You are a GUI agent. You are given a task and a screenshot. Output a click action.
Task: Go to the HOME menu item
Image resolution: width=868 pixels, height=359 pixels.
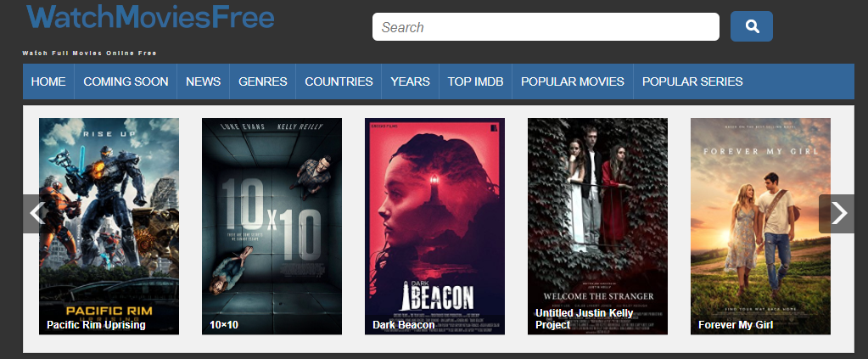click(x=48, y=81)
